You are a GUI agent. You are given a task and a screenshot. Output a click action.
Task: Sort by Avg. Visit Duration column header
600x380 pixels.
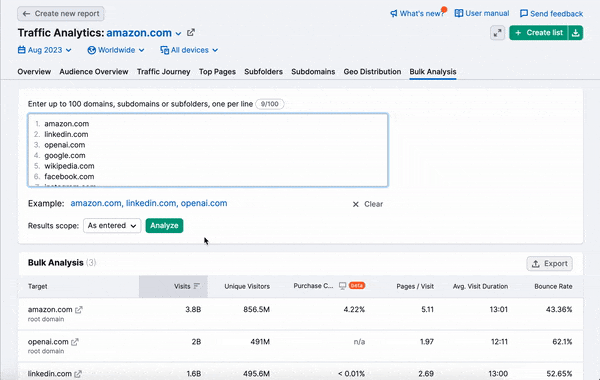pos(480,286)
